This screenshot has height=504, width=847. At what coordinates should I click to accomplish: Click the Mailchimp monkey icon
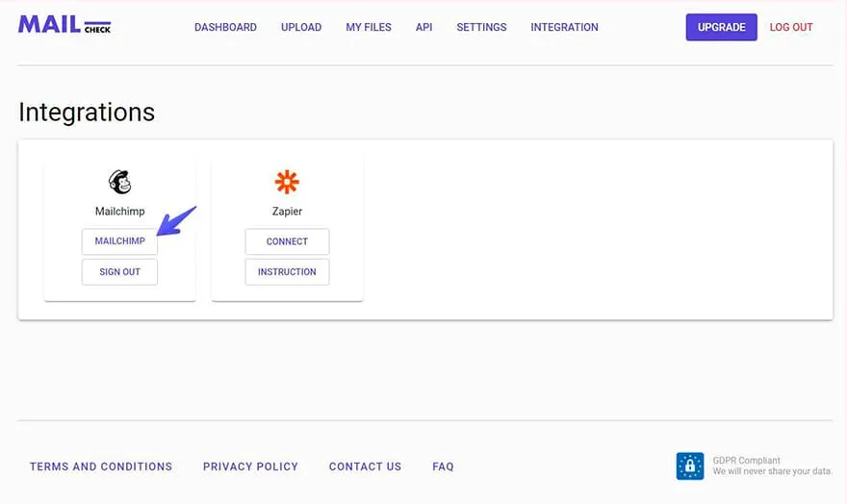tap(120, 182)
